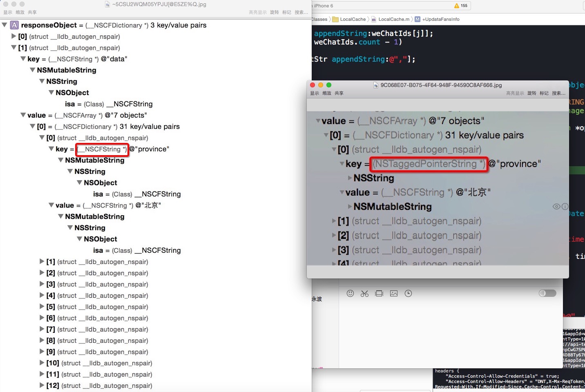
Task: Open chat history via the clock icon
Action: [408, 293]
